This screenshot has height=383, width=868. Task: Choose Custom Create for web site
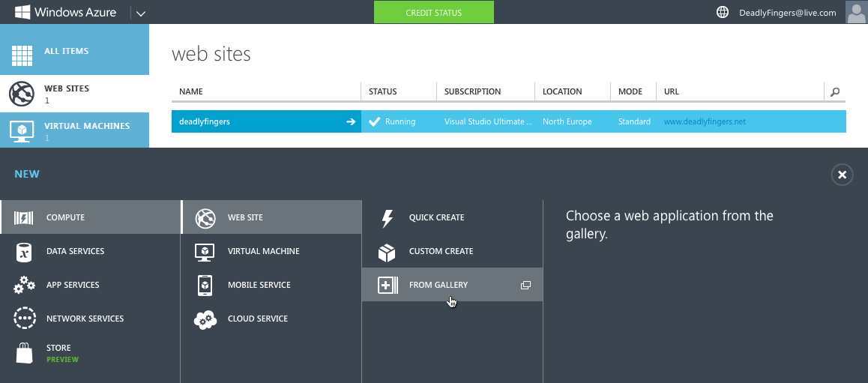pyautogui.click(x=452, y=251)
